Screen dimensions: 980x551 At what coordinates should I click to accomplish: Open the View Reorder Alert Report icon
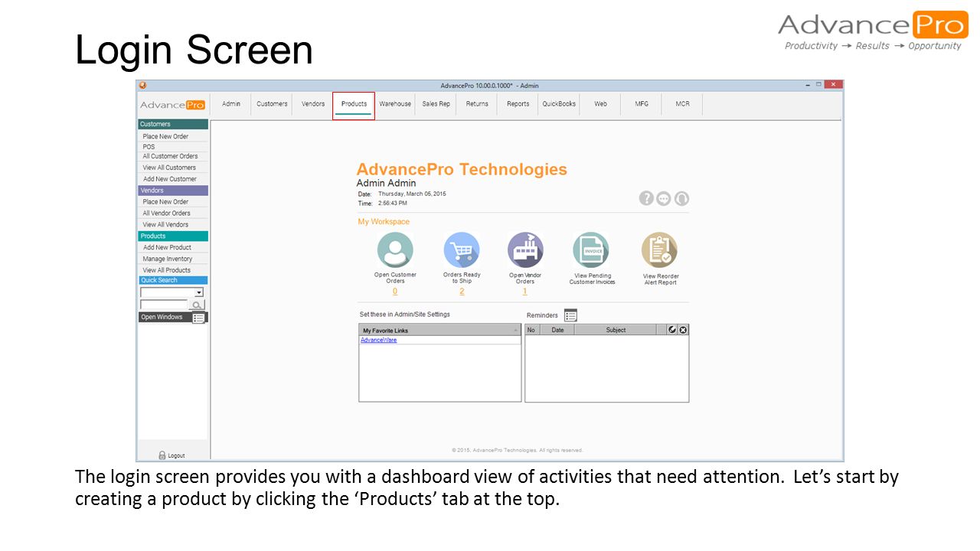pyautogui.click(x=659, y=250)
